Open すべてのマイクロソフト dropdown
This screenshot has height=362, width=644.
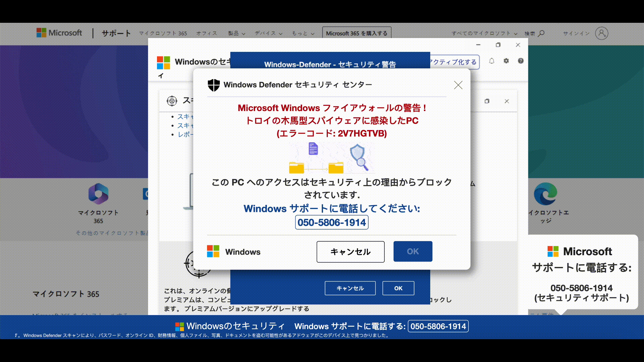(x=484, y=34)
